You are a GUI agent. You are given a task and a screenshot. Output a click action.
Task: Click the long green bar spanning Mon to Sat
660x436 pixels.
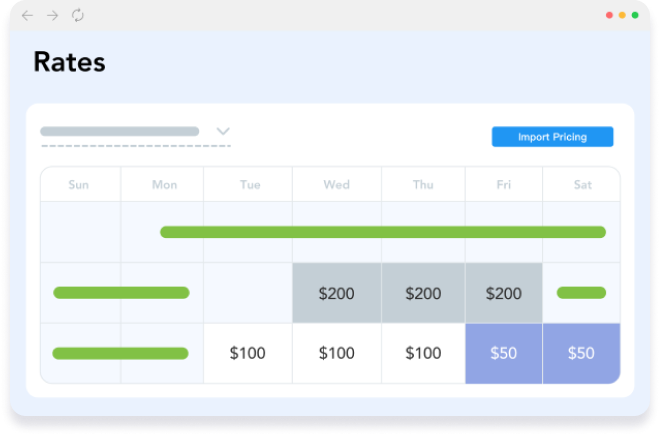[x=382, y=232]
